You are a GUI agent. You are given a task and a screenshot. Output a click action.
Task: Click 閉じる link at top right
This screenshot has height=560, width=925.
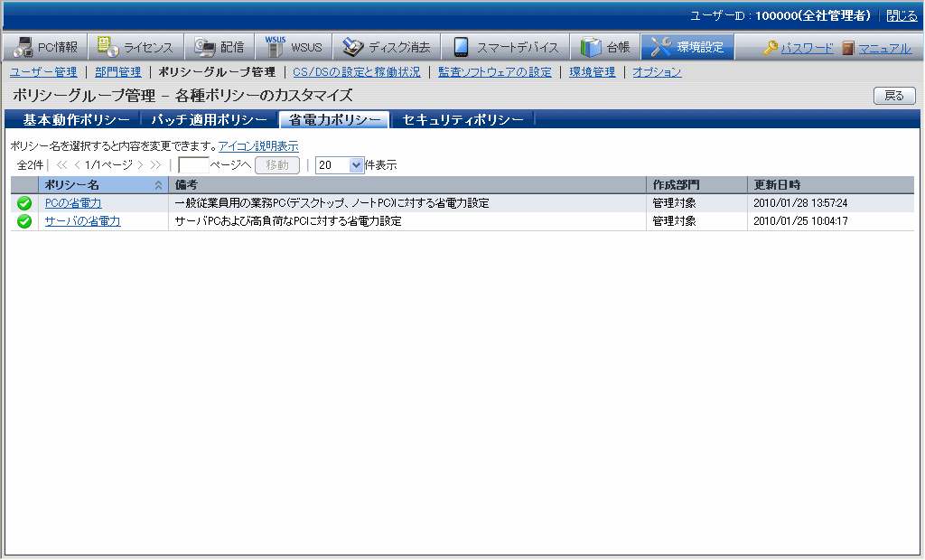coord(902,16)
